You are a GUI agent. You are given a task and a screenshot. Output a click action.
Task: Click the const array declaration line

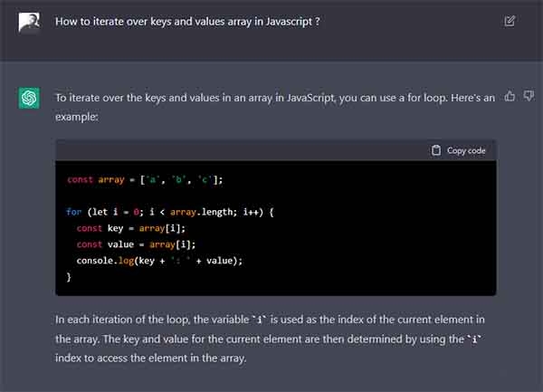(145, 180)
